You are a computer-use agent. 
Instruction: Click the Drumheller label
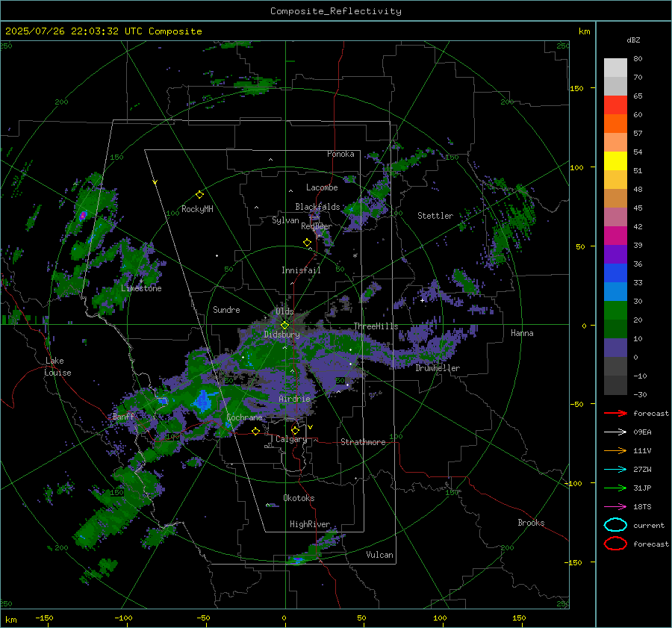point(438,368)
